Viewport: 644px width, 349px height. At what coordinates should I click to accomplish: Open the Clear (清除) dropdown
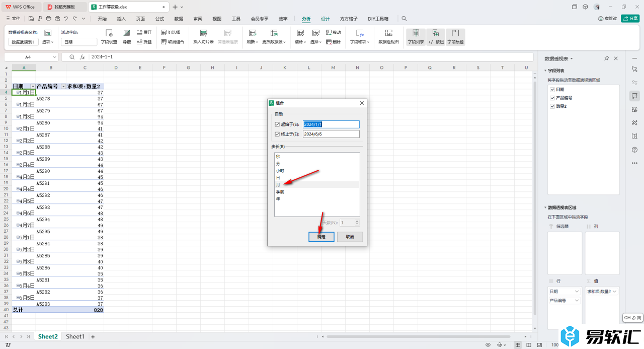pos(300,42)
